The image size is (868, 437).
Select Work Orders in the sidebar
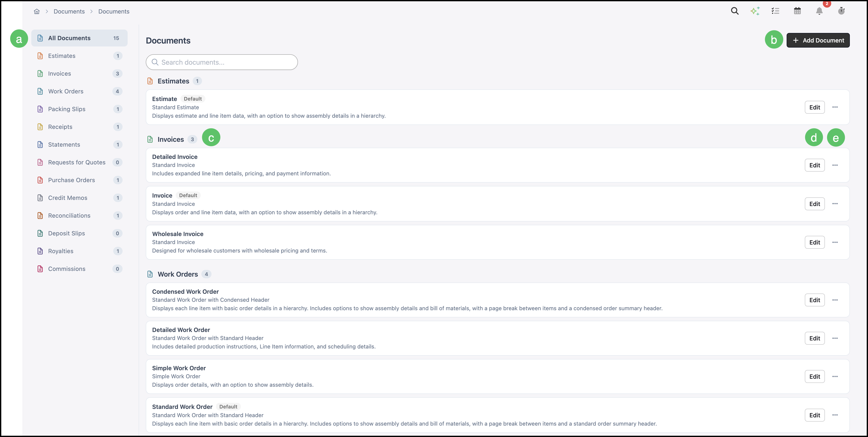(x=79, y=91)
